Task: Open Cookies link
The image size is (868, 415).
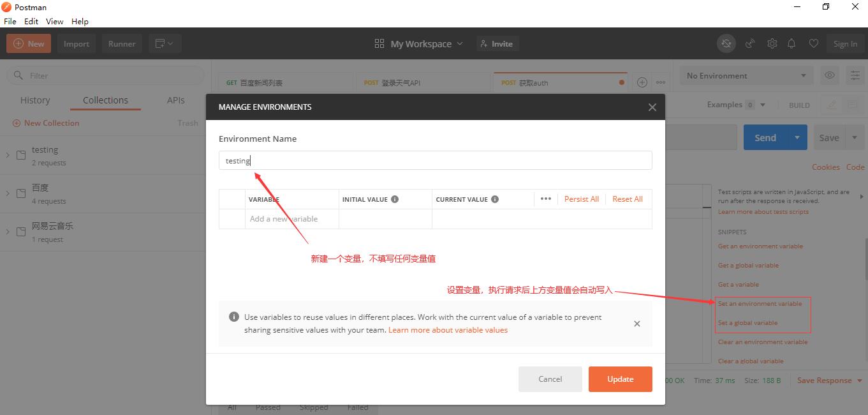Action: click(825, 167)
